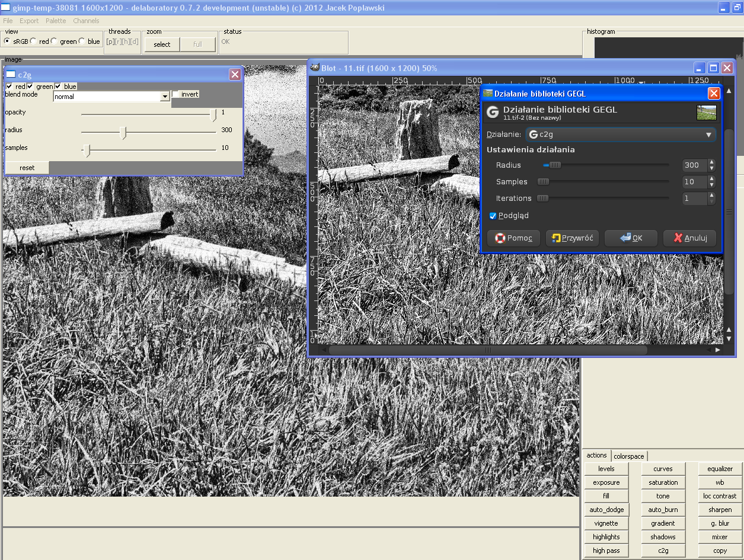Add a high pass action

coord(606,551)
